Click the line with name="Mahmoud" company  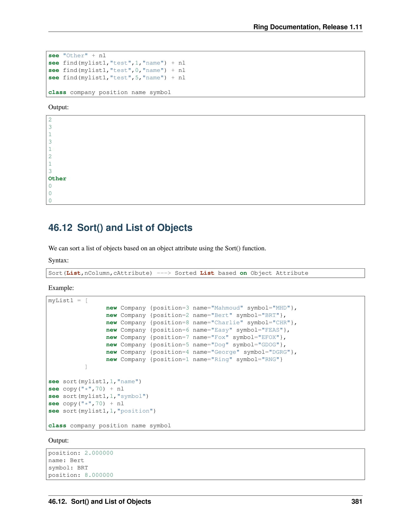201,308
